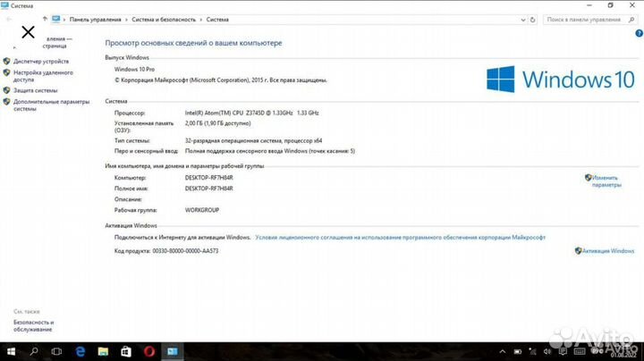
Task: Open advanced system settings (Дополнительные параметры системы)
Action: [51, 105]
